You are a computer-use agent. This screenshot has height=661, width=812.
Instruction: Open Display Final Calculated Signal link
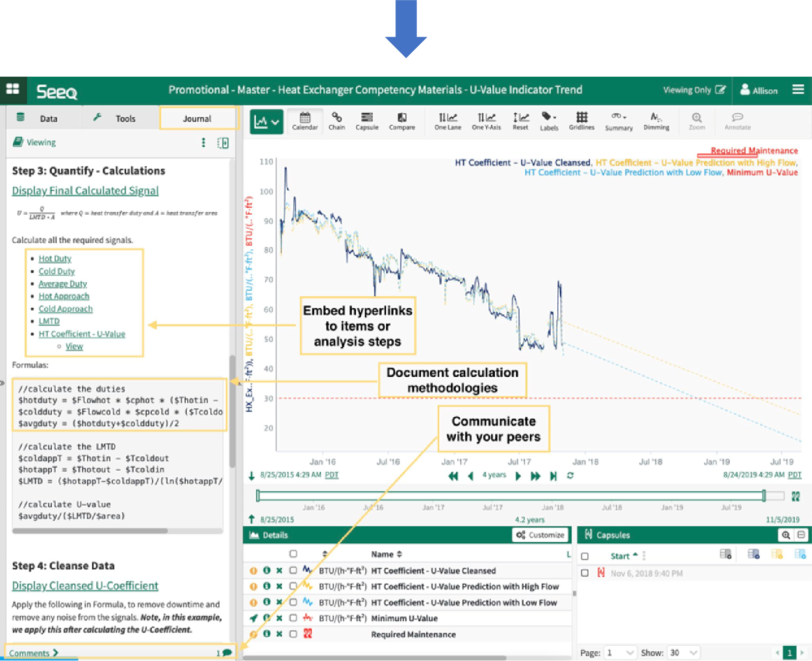click(x=85, y=191)
